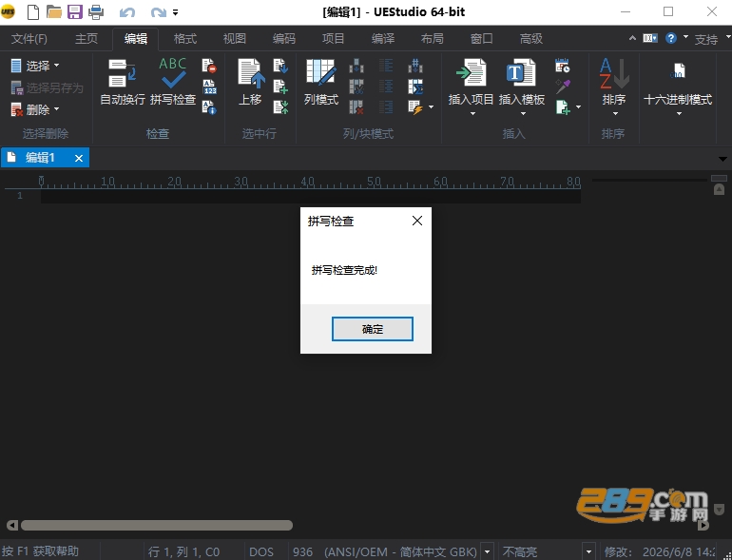Click the UEStudio application logo icon

point(8,11)
